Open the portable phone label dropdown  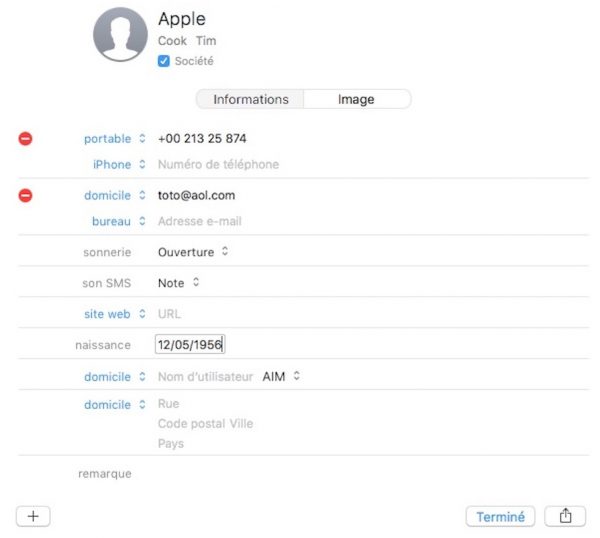(115, 139)
